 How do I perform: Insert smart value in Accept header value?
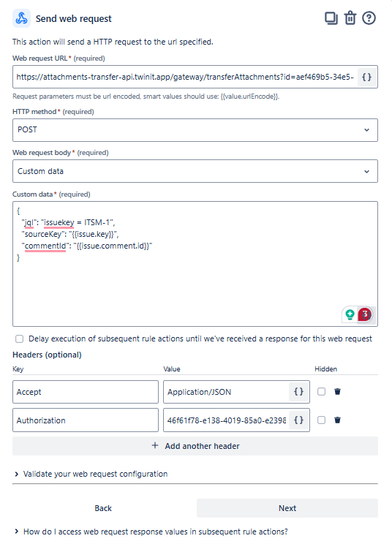298,392
